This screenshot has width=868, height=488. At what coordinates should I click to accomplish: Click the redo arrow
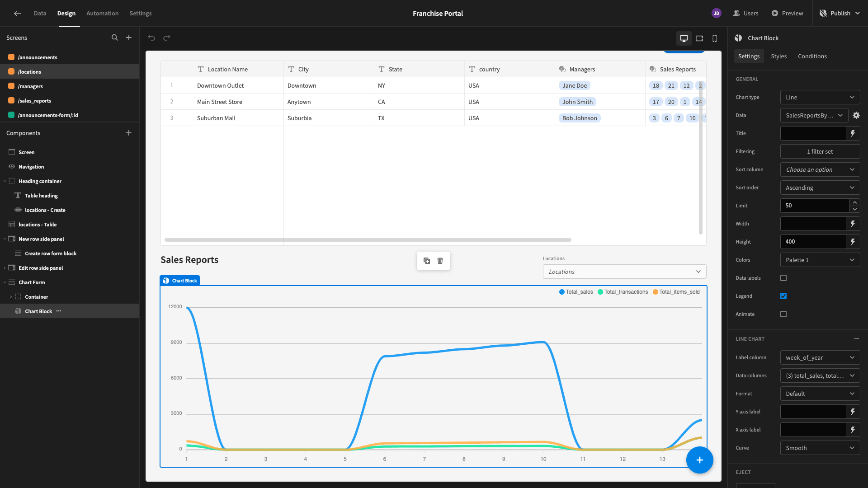pos(167,38)
